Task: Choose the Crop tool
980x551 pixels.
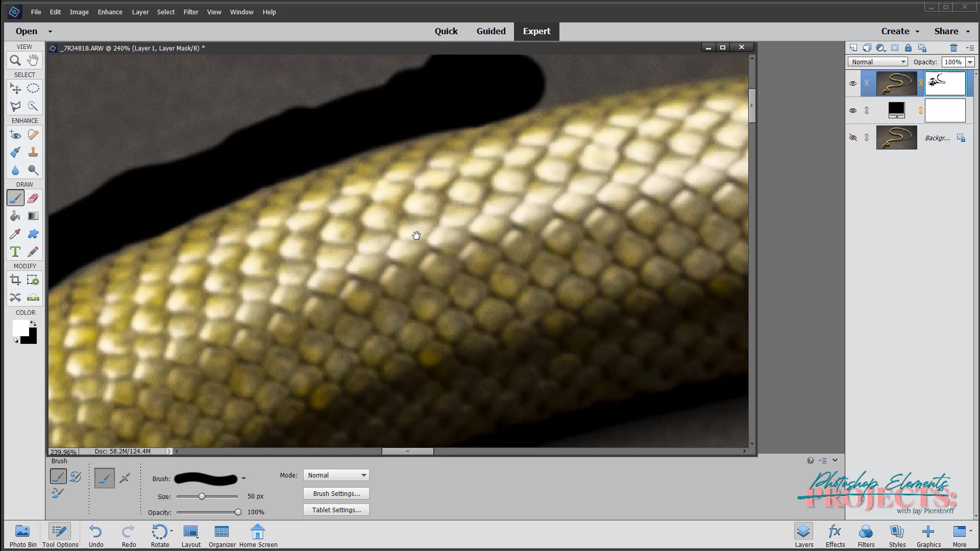Action: coord(15,280)
